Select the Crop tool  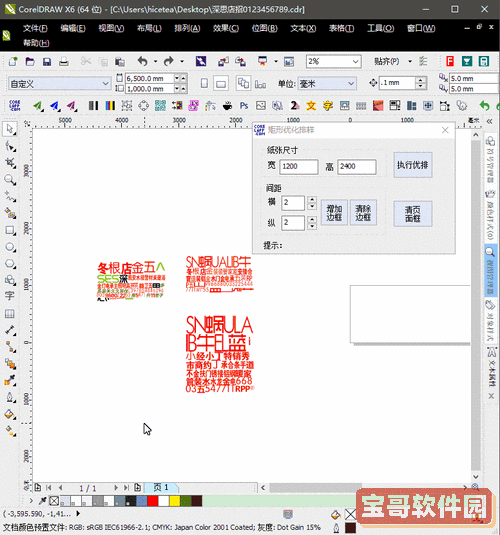point(10,163)
